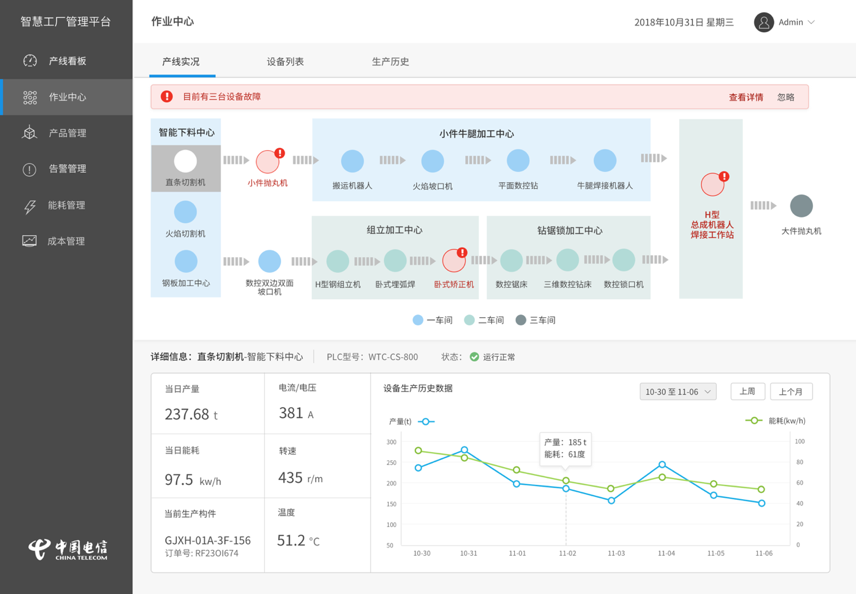The width and height of the screenshot is (856, 594).
Task: Click the 搬运机器人 device circle
Action: 352,161
